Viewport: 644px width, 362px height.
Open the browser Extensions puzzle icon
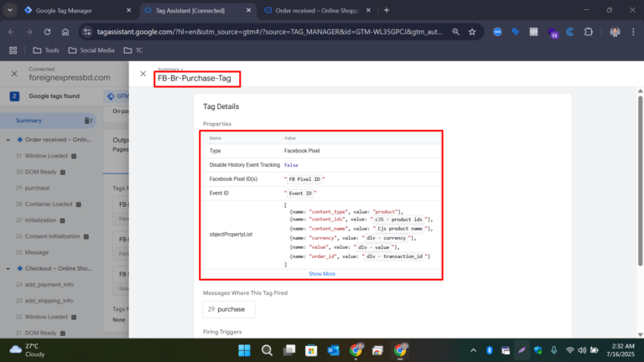point(588,32)
